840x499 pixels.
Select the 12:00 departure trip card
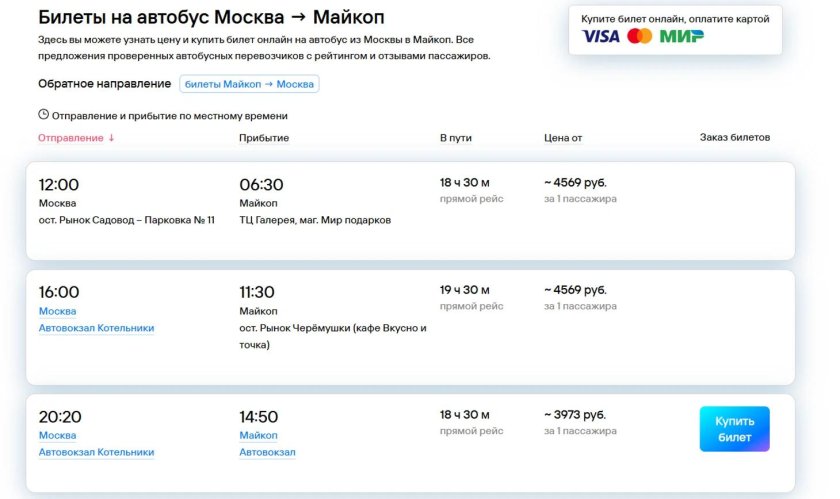410,210
